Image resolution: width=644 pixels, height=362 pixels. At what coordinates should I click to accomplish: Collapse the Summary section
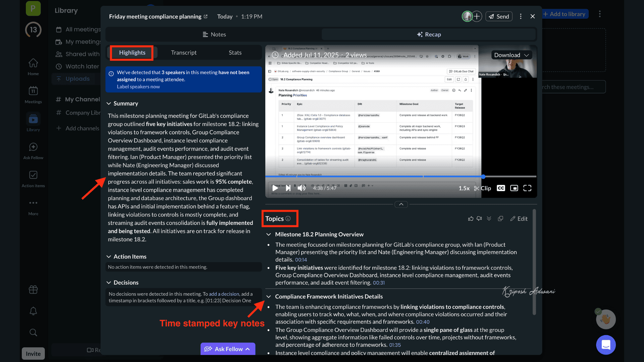(109, 104)
